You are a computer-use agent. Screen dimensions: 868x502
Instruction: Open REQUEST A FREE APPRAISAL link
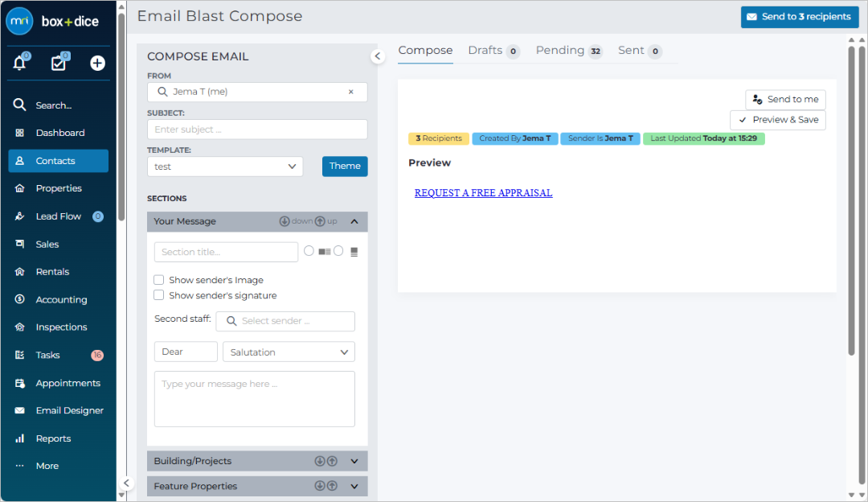pos(483,193)
